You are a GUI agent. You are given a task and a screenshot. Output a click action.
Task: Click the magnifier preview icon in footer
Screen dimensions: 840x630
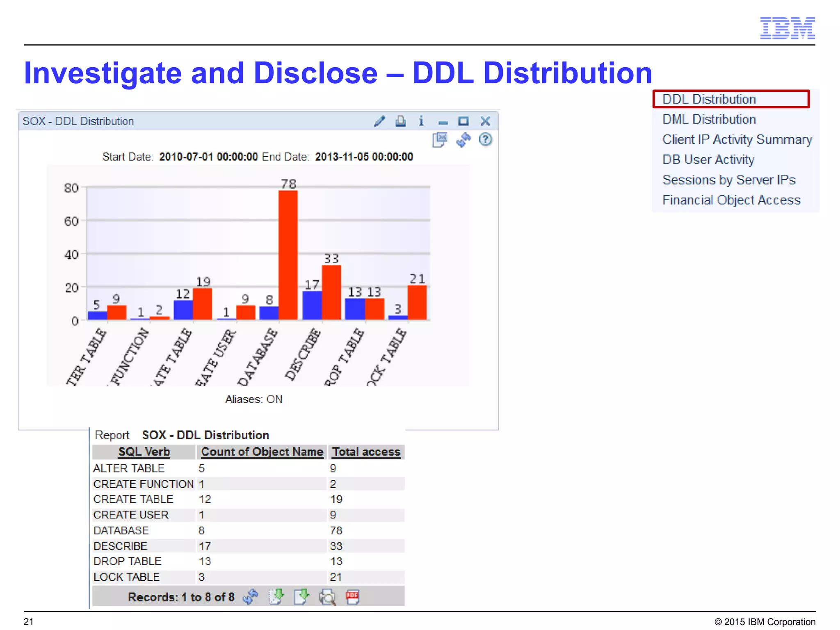[327, 597]
